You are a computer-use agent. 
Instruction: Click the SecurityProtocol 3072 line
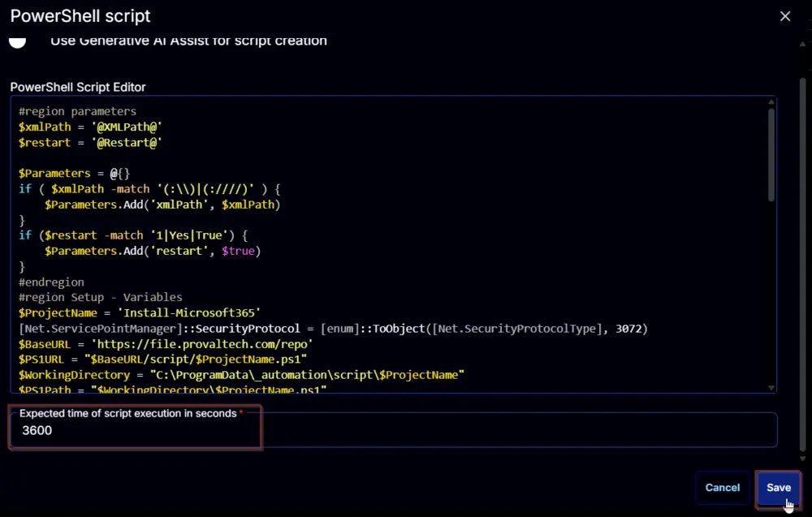click(x=333, y=329)
